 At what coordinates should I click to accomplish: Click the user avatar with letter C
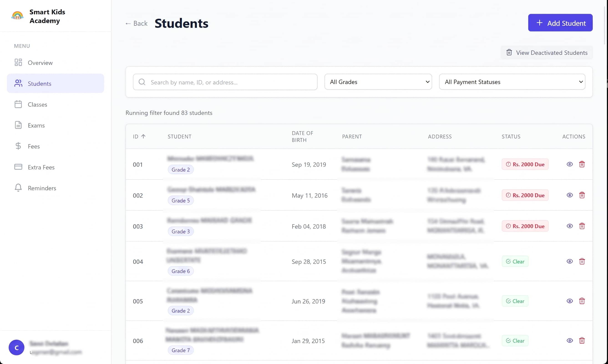[16, 347]
